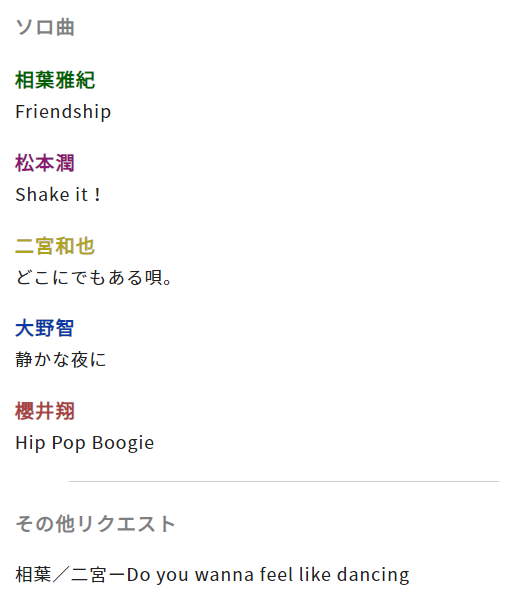Click the exclamation mark after Shake it
Image resolution: width=519 pixels, height=603 pixels.
97,194
